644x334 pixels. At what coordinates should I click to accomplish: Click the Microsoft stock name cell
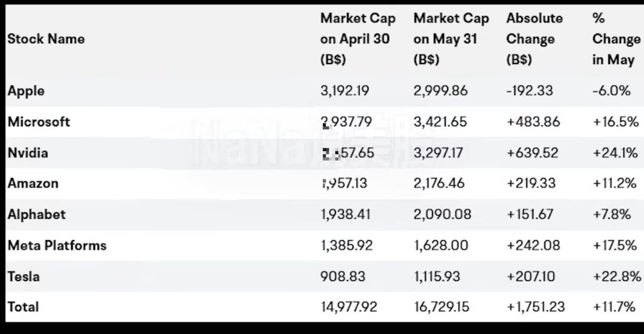(x=39, y=122)
